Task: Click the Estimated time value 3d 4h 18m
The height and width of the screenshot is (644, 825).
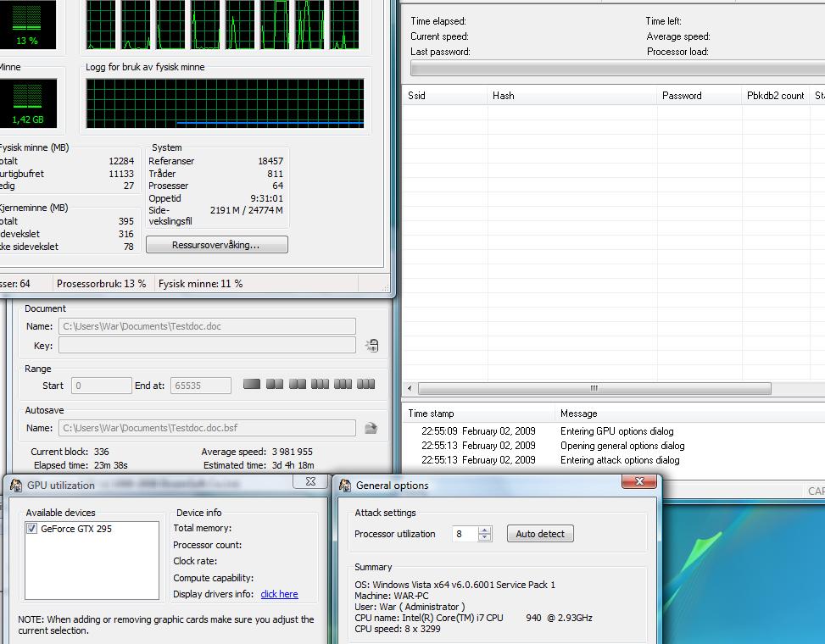Action: click(293, 465)
